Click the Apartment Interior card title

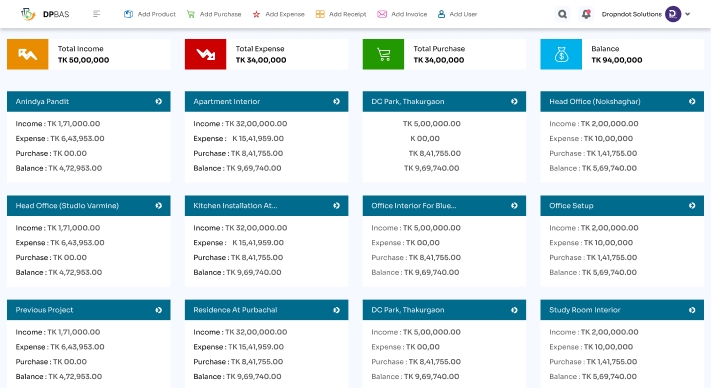click(227, 102)
